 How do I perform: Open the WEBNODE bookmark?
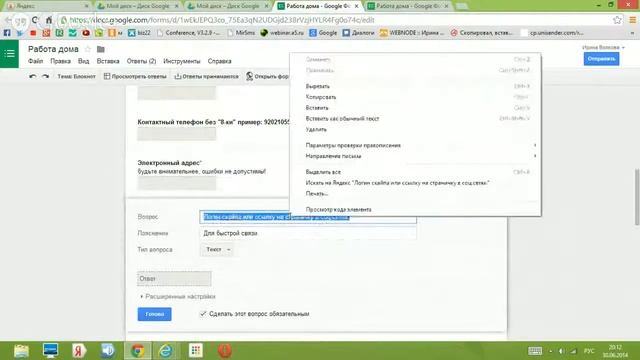tap(412, 33)
